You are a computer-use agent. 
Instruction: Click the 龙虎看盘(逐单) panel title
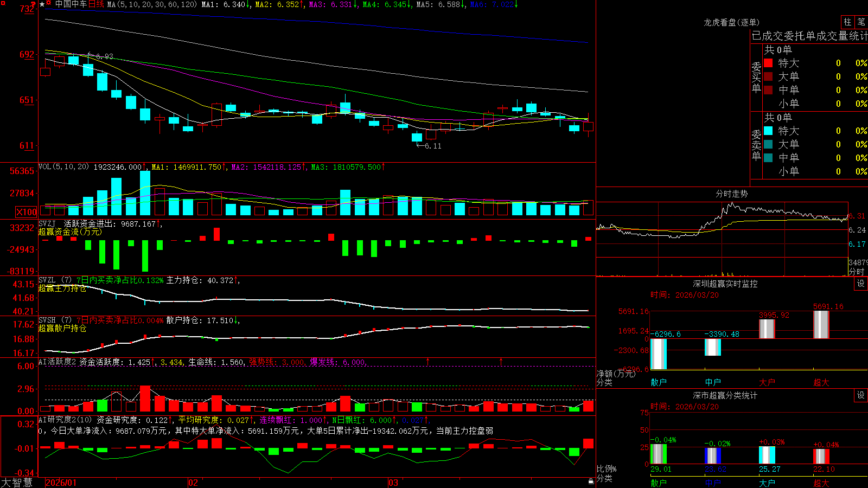(731, 22)
